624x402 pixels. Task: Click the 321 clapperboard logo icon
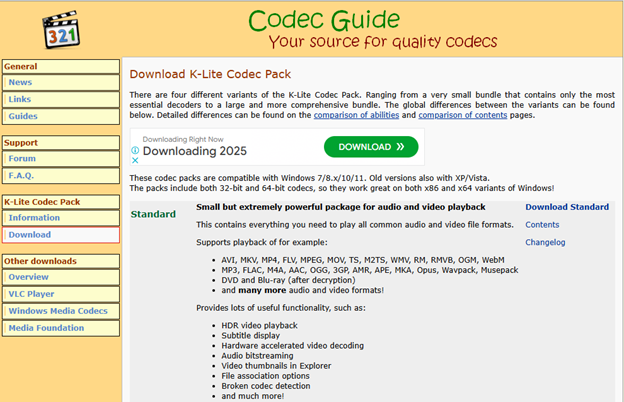(61, 29)
